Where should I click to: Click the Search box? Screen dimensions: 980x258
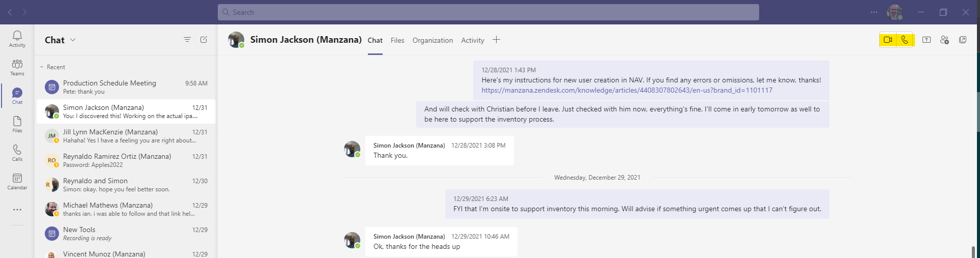pyautogui.click(x=488, y=12)
